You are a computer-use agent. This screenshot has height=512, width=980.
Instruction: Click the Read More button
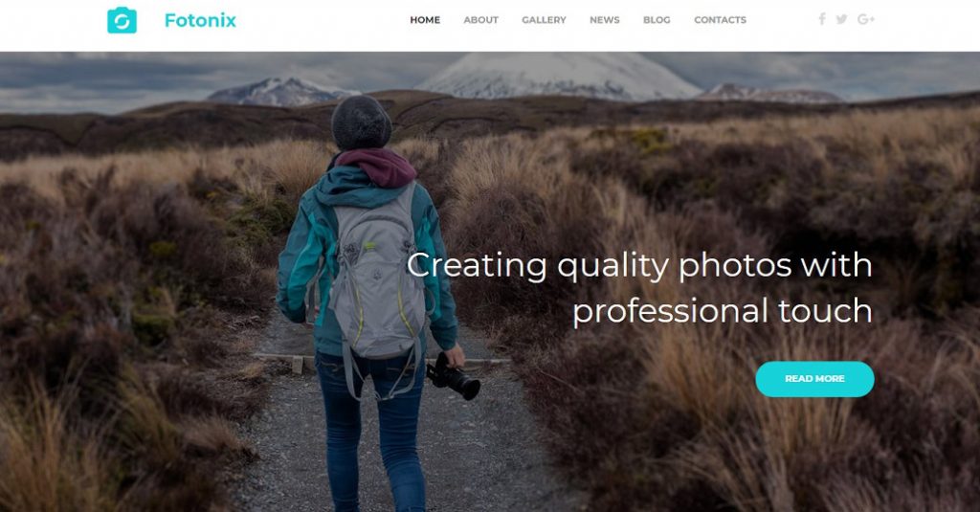(x=814, y=379)
